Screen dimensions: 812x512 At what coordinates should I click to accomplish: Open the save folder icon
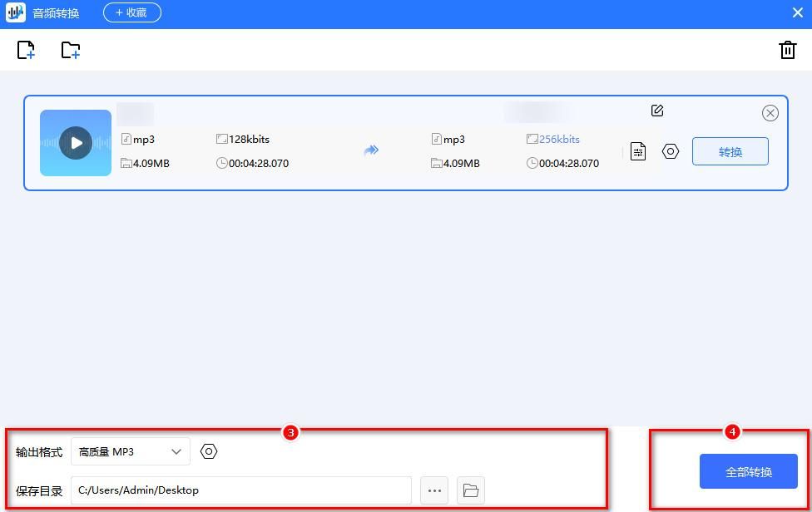pyautogui.click(x=471, y=490)
